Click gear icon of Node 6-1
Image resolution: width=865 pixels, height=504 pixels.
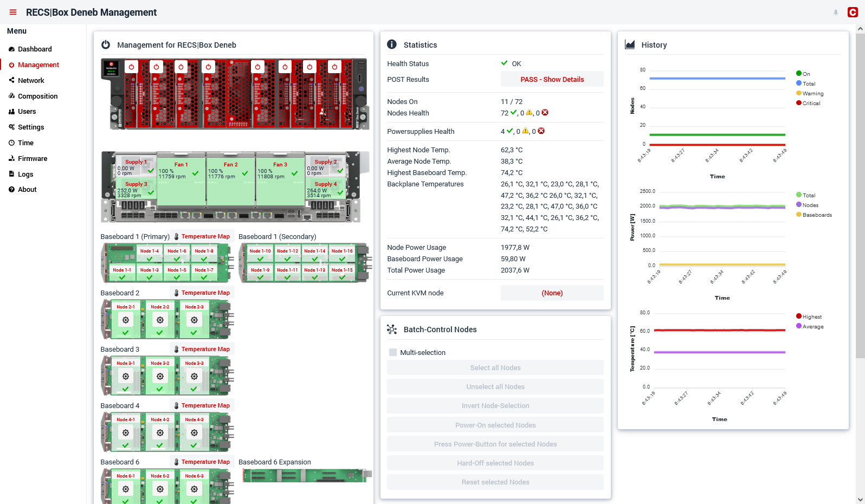126,489
